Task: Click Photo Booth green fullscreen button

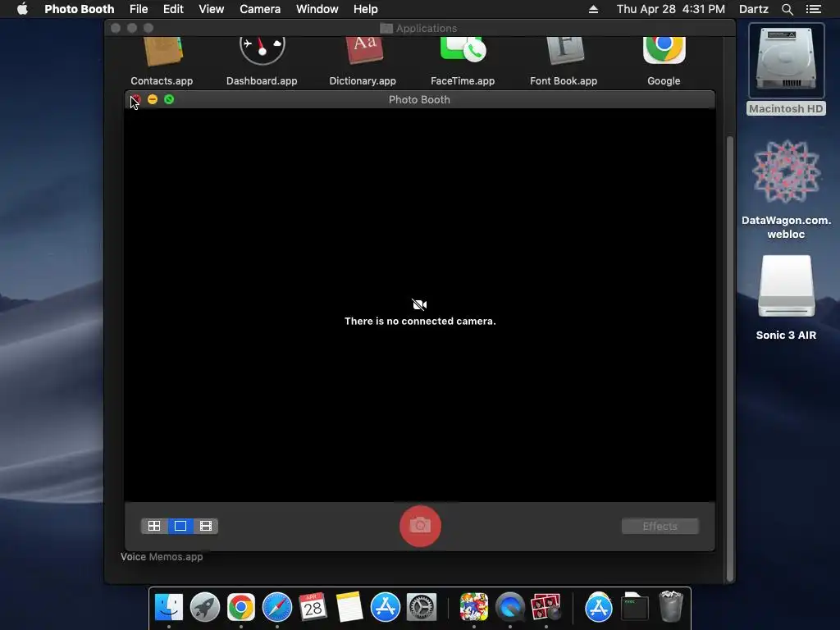Action: pyautogui.click(x=169, y=99)
